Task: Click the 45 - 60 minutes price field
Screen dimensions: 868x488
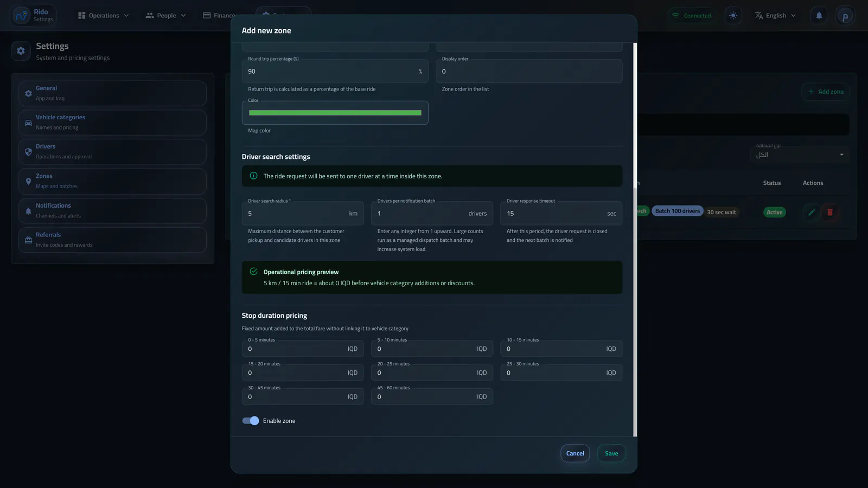Action: [432, 396]
